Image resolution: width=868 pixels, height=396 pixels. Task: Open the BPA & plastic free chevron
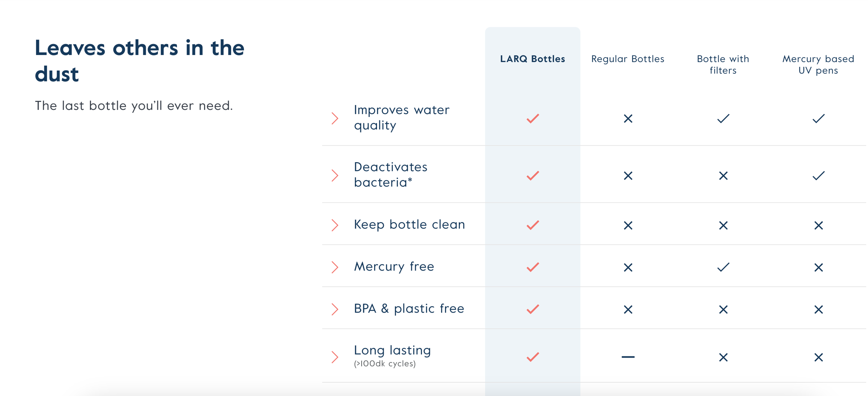(x=335, y=309)
